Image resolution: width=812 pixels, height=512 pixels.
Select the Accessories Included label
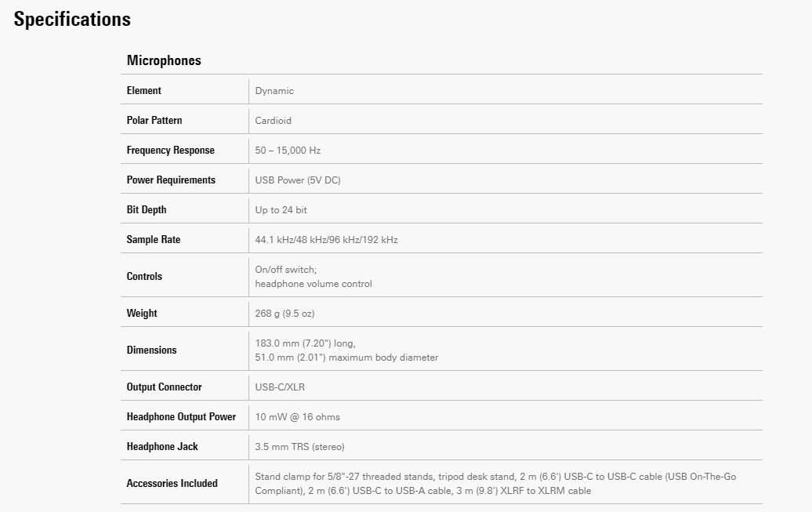(x=172, y=484)
